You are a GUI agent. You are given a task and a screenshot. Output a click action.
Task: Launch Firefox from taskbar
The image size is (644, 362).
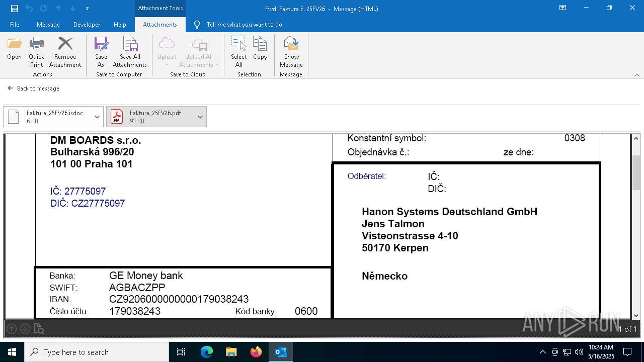point(256,352)
